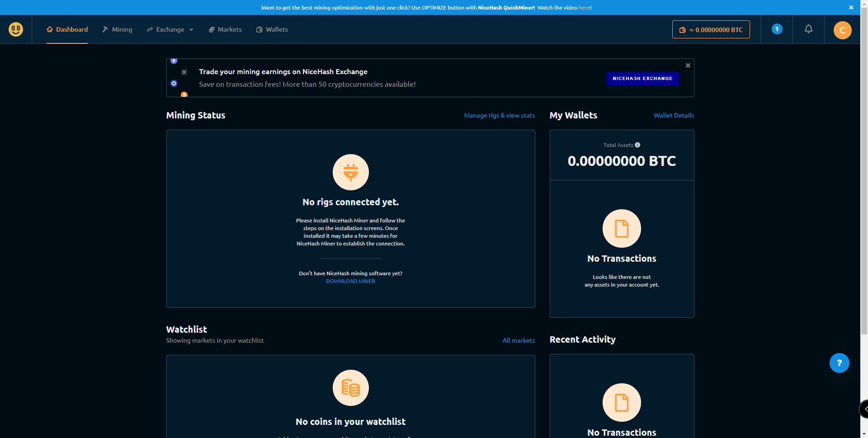Open the help question mark bubble
868x438 pixels.
click(x=839, y=363)
